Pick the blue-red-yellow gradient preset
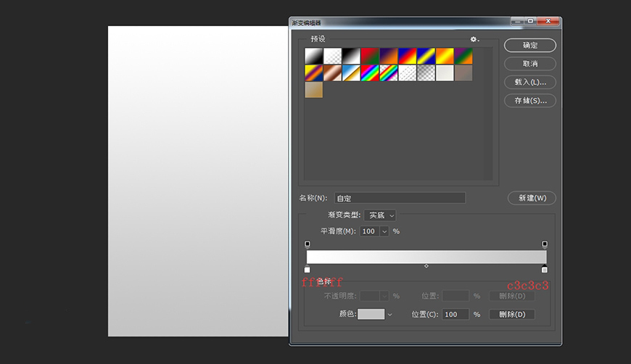Image resolution: width=631 pixels, height=364 pixels. point(408,57)
